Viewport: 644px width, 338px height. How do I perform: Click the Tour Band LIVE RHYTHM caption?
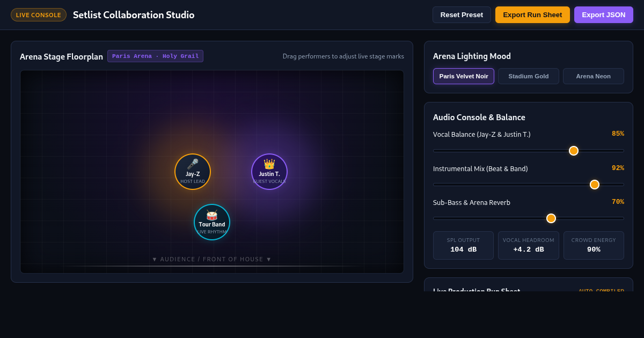coord(212,232)
